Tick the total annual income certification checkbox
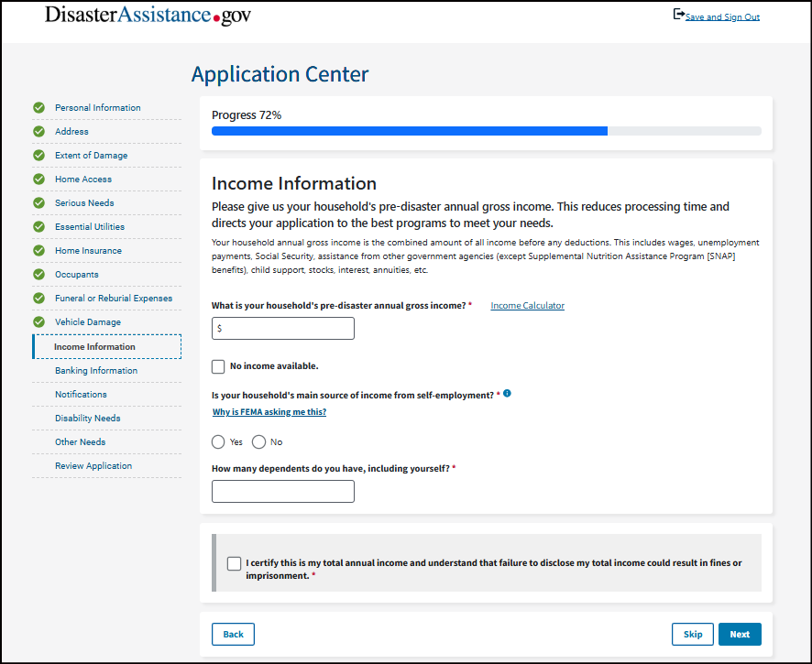812x664 pixels. click(234, 563)
